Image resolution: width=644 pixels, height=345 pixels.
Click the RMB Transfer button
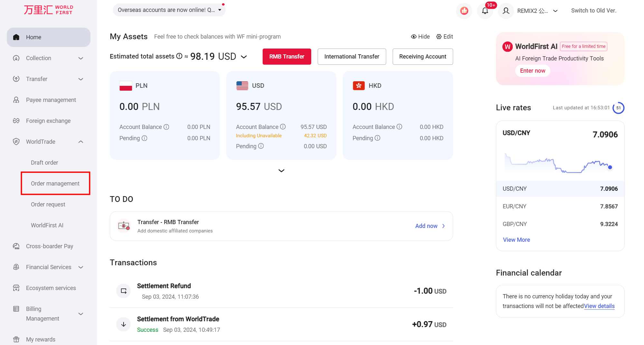[286, 56]
